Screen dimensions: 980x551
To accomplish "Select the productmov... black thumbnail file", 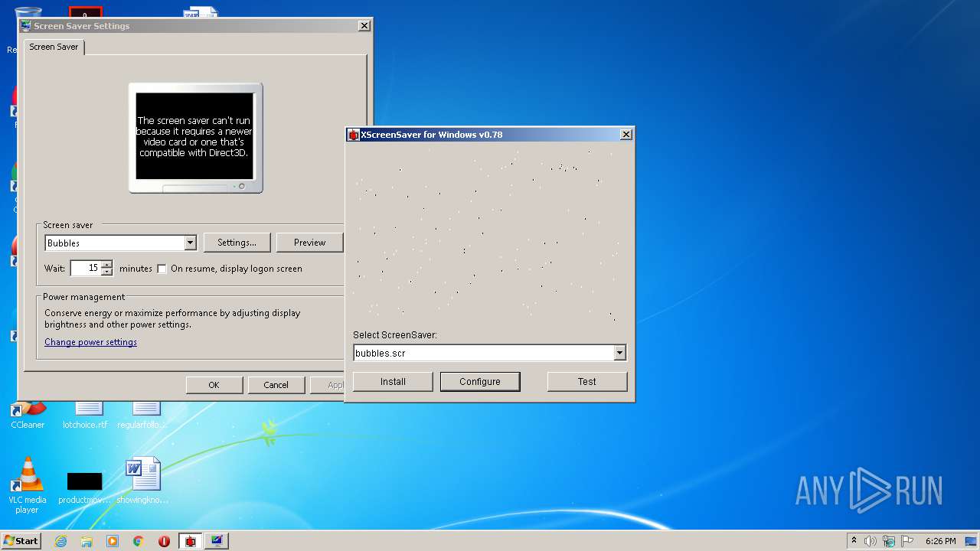I will (x=84, y=487).
